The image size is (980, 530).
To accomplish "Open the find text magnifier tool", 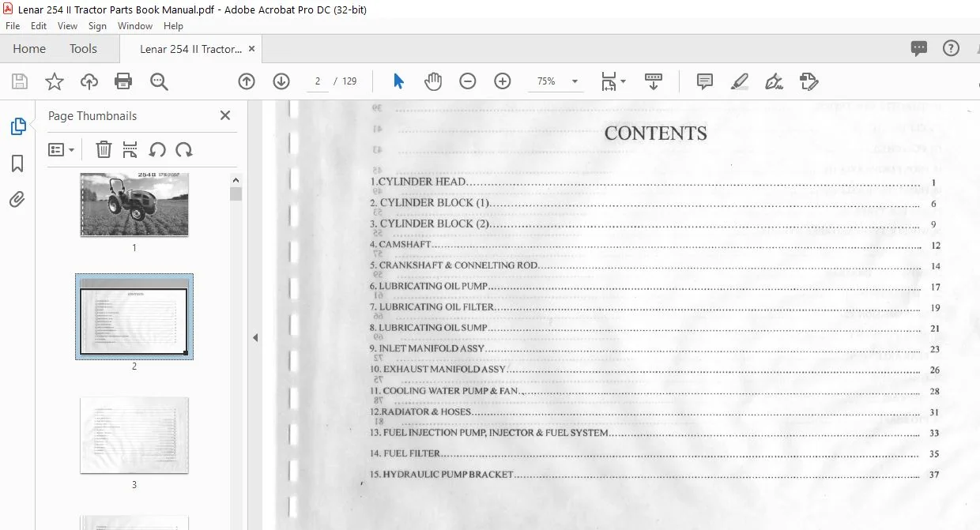I will (160, 81).
